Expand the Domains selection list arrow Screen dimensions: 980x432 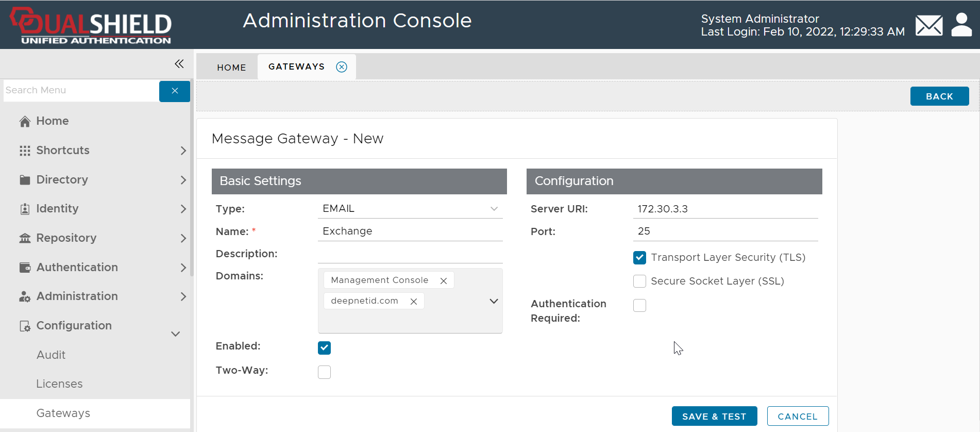tap(493, 302)
